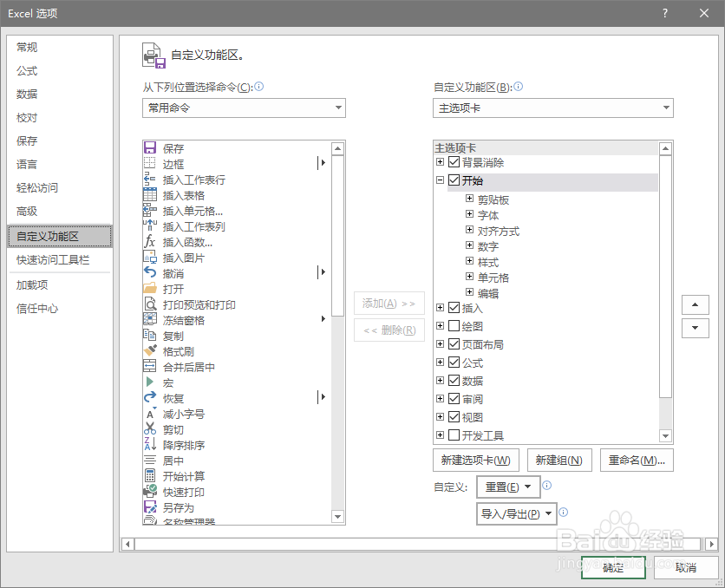The image size is (725, 588).
Task: Click the 重命名(M) button
Action: (637, 460)
